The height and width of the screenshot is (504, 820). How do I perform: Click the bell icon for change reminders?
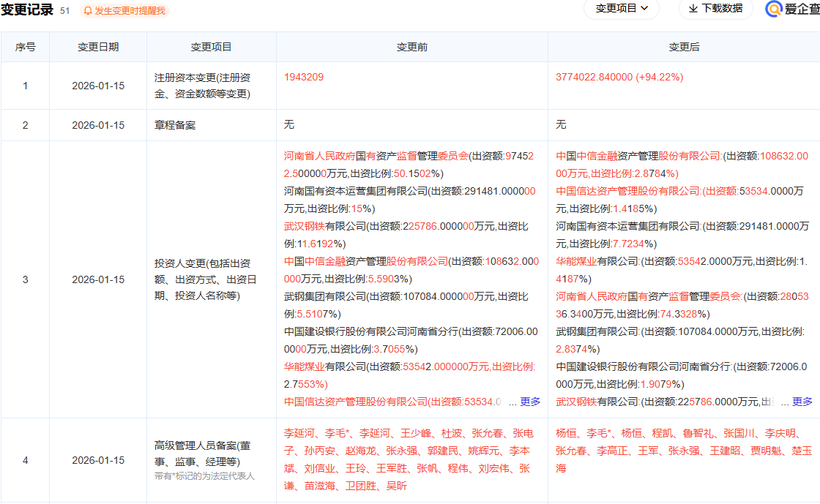point(88,11)
